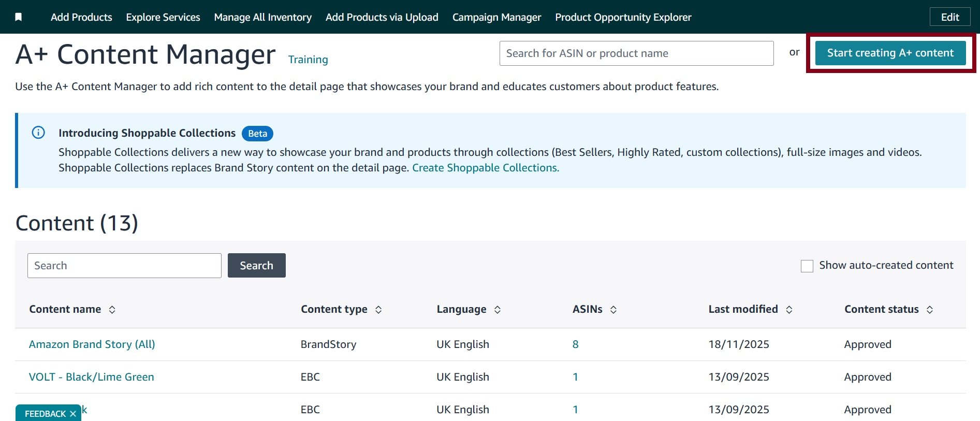Screen dimensions: 980x421
Task: Open Add Products menu item
Action: point(81,17)
